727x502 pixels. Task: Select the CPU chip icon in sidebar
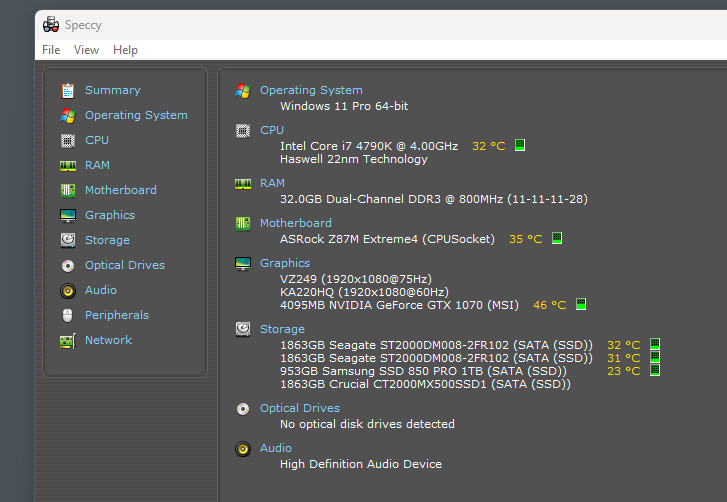[x=68, y=140]
